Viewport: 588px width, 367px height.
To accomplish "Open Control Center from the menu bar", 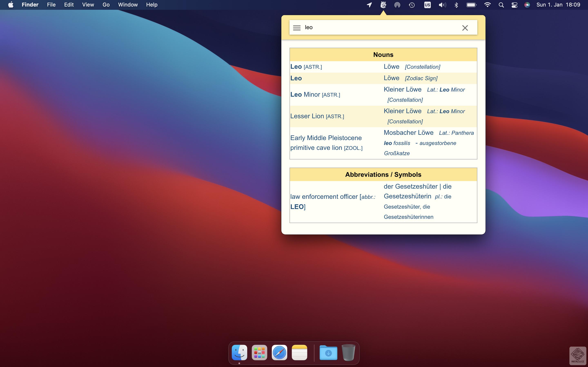I will (x=514, y=5).
